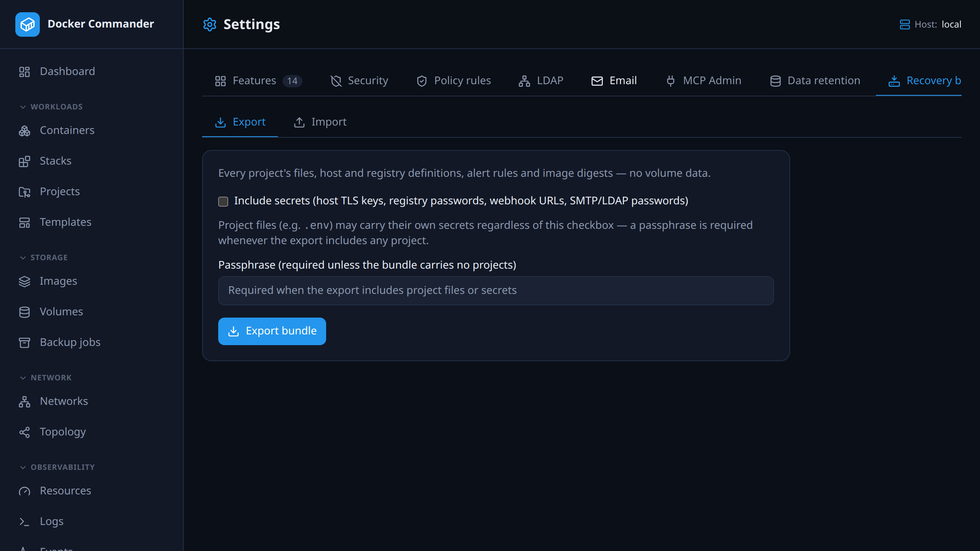
Task: Switch to the Import sub-tab
Action: pyautogui.click(x=320, y=122)
